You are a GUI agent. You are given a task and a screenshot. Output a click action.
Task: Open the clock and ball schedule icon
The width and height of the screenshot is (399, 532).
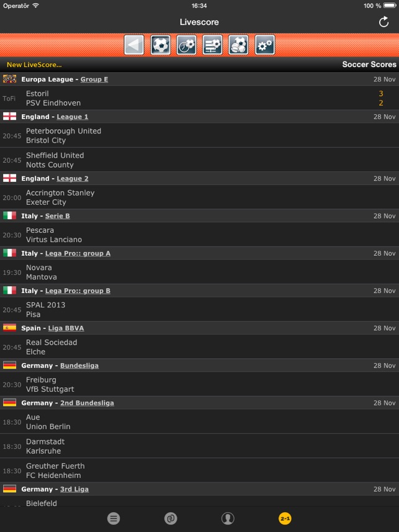[x=187, y=45]
